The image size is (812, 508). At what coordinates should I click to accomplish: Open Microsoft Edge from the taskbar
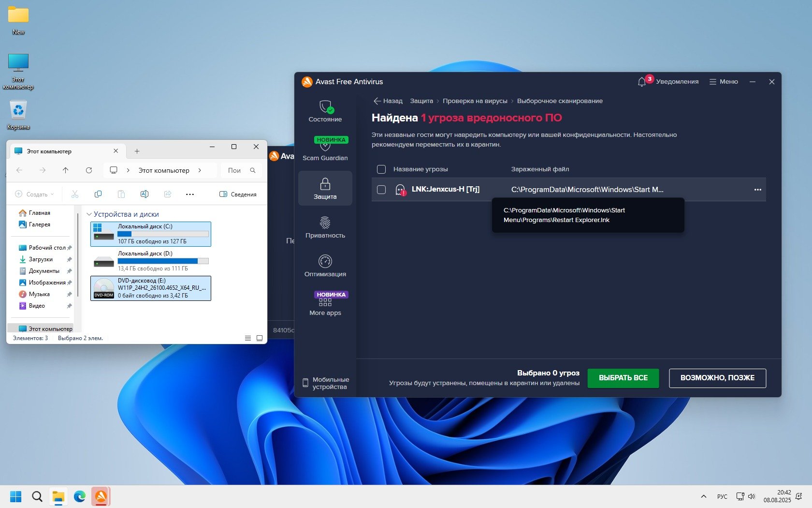(80, 496)
